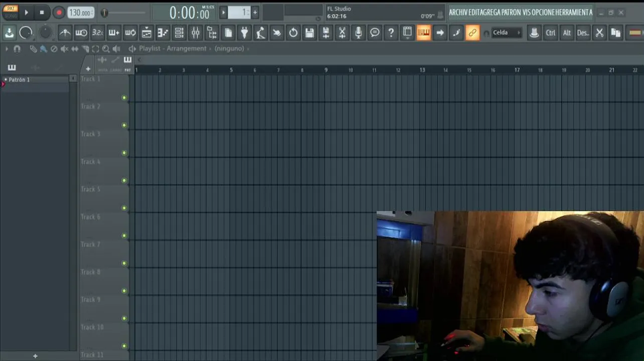The height and width of the screenshot is (361, 644).
Task: Select the mute tool speaker icon
Action: tap(64, 49)
